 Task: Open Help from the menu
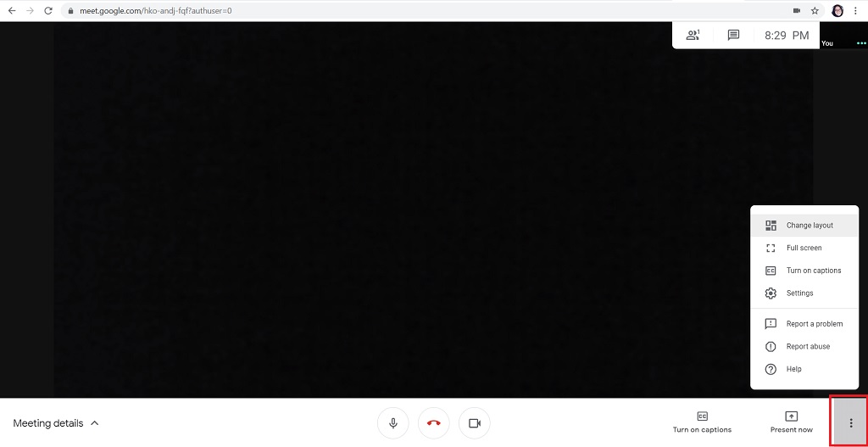click(793, 369)
